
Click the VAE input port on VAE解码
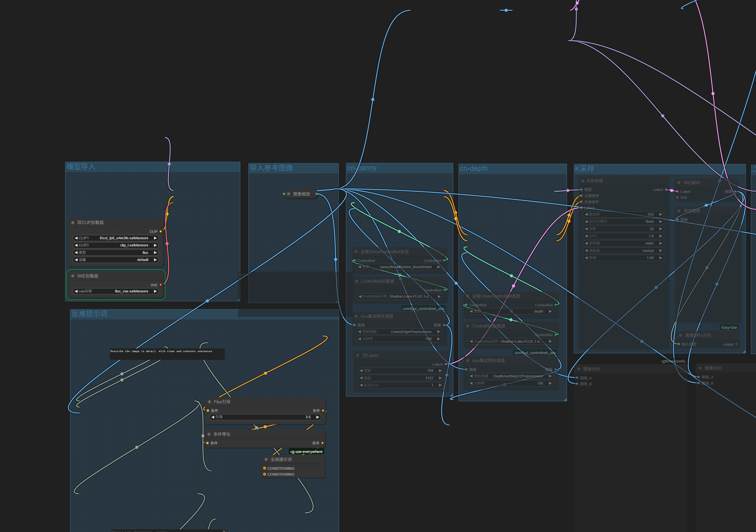coord(677,197)
